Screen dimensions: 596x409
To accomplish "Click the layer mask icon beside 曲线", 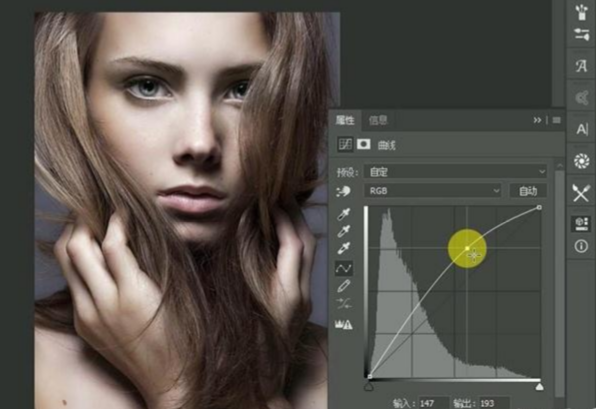I will (x=363, y=144).
